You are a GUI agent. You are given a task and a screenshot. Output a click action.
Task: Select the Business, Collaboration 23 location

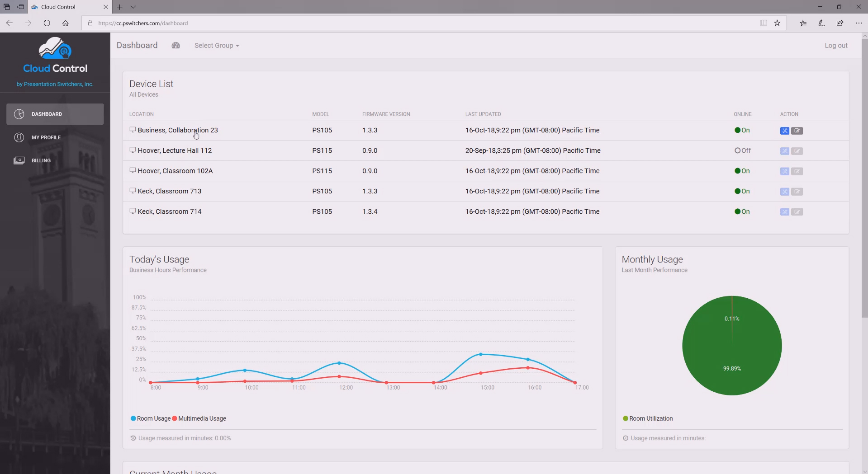point(178,130)
